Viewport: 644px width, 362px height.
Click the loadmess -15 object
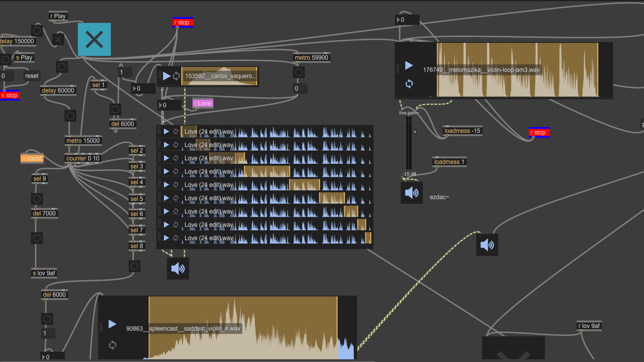click(x=462, y=131)
